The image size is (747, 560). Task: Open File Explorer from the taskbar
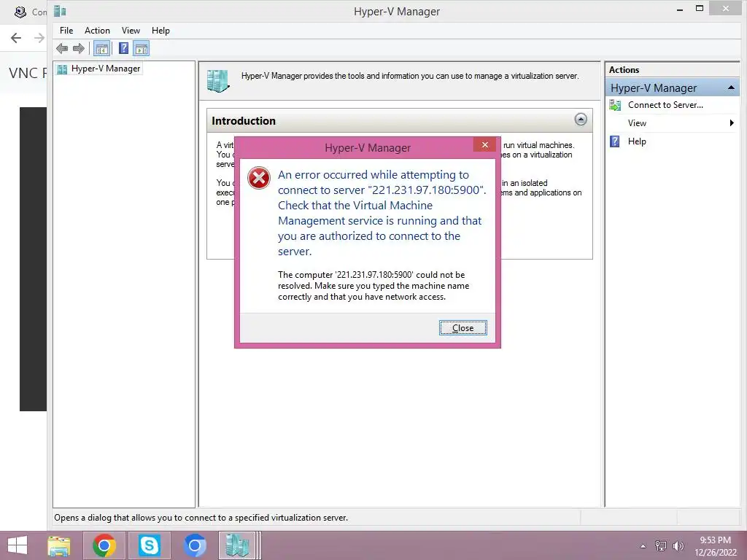point(59,545)
